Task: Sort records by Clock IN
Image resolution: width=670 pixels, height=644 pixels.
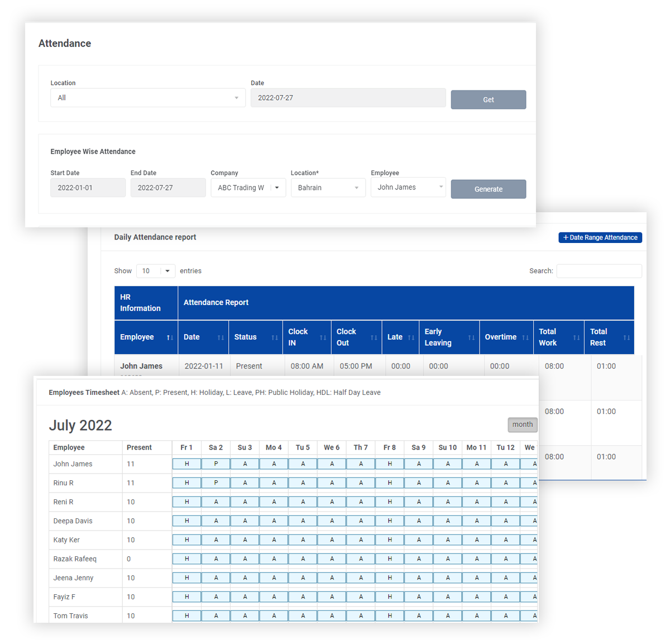Action: click(323, 337)
